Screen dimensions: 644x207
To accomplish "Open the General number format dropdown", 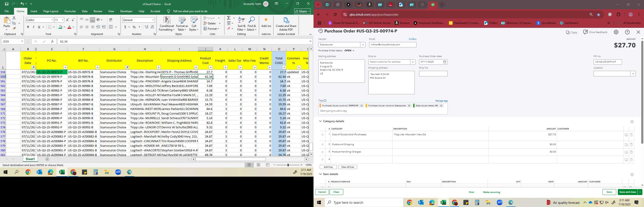I will click(153, 20).
